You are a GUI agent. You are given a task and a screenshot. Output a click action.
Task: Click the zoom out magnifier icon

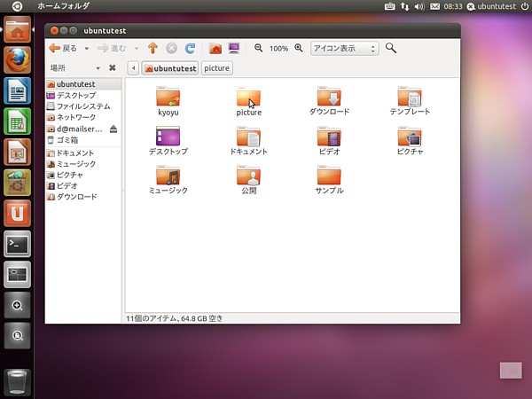tap(259, 48)
